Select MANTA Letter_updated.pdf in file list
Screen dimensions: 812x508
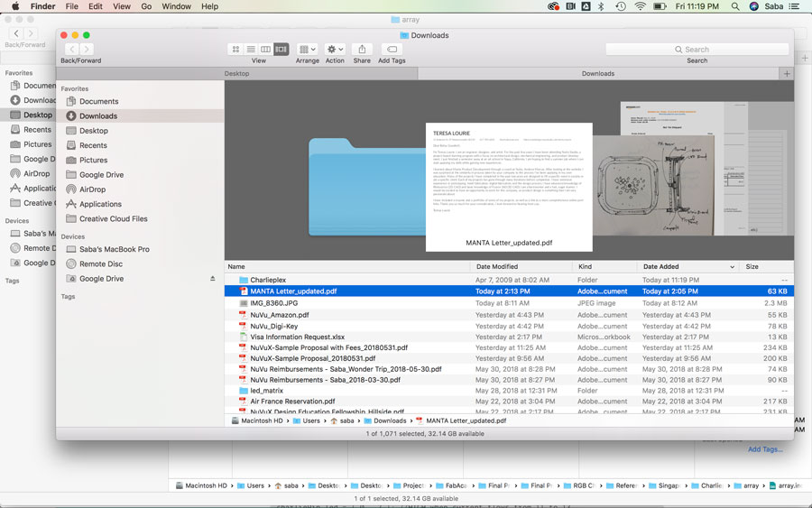pyautogui.click(x=509, y=291)
